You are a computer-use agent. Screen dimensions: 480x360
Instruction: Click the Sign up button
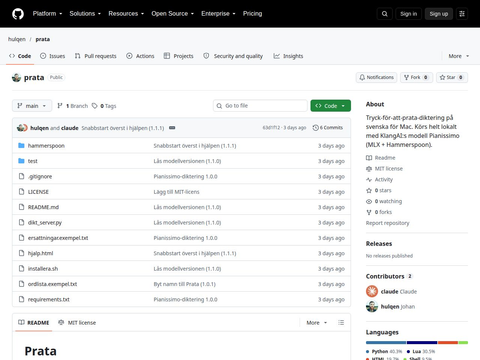[x=439, y=14]
